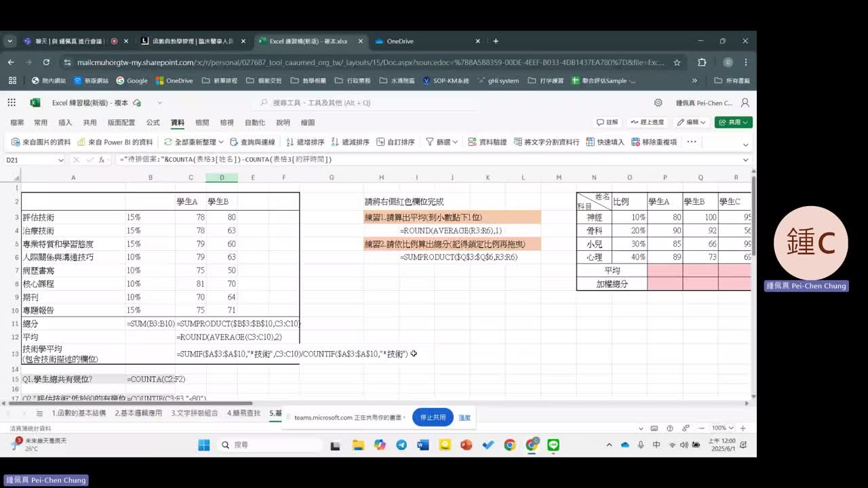Insert data from picture
This screenshot has height=488, width=868.
click(41, 142)
